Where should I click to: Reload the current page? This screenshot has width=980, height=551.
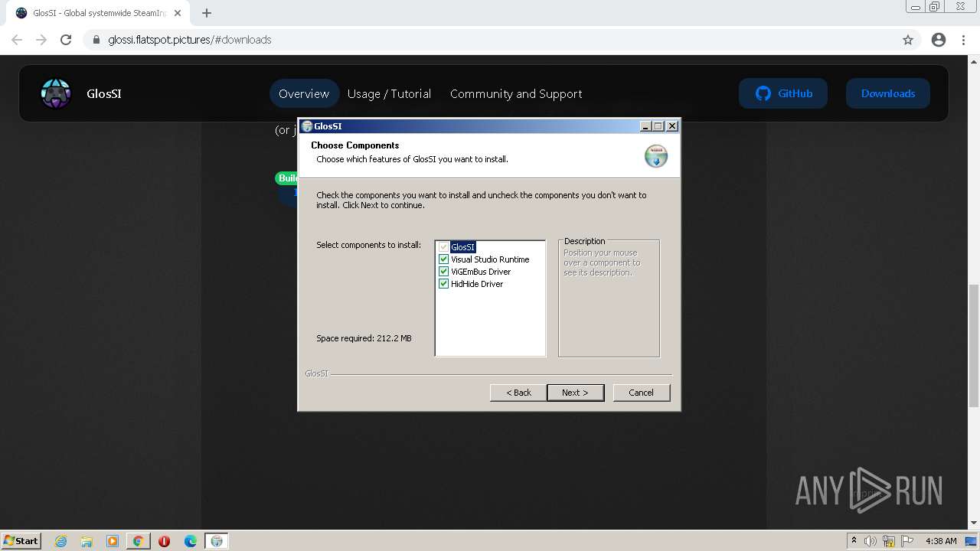click(66, 40)
